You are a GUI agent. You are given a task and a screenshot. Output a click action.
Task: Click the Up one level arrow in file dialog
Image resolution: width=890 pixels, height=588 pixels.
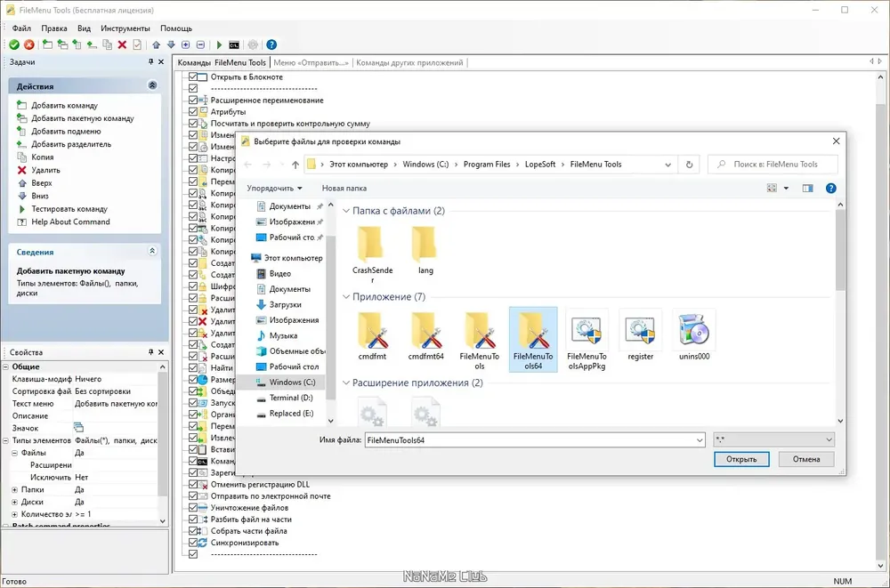pyautogui.click(x=295, y=165)
